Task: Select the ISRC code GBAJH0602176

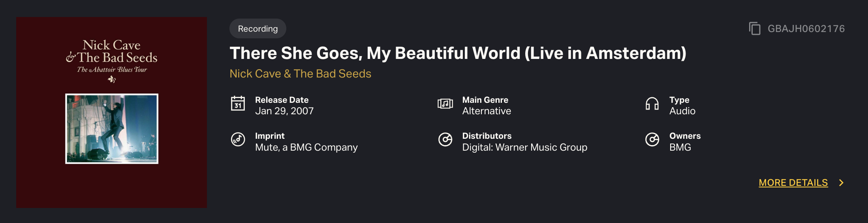Action: tap(806, 29)
